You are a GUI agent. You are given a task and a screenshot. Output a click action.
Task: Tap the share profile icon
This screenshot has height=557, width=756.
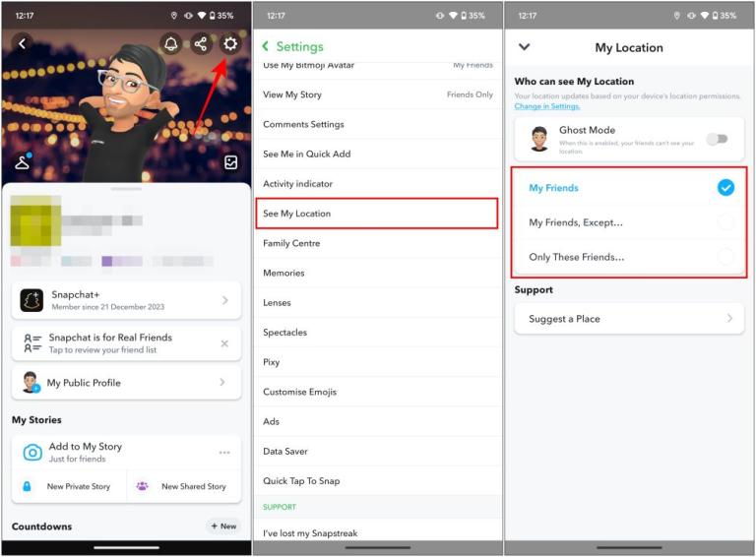pyautogui.click(x=201, y=44)
